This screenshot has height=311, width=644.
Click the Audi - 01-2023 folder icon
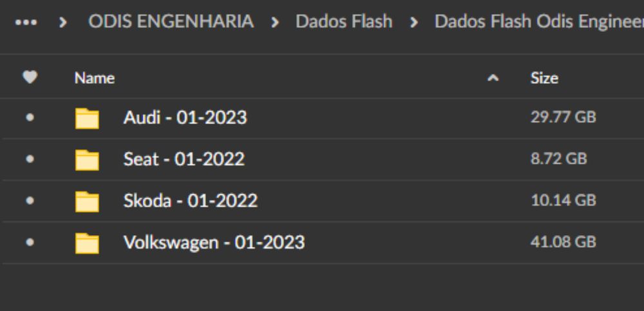(x=87, y=118)
